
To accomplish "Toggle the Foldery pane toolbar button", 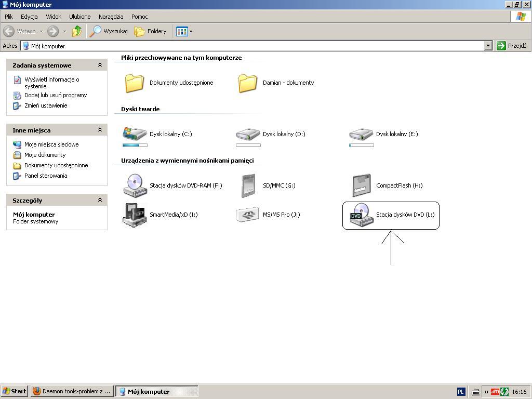I will pyautogui.click(x=150, y=31).
